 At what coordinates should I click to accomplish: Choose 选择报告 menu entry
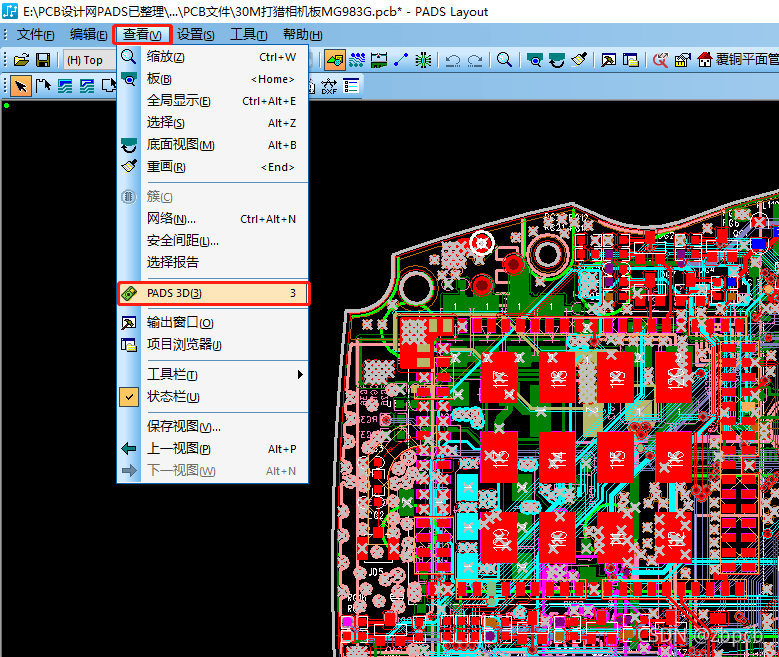coord(213,262)
